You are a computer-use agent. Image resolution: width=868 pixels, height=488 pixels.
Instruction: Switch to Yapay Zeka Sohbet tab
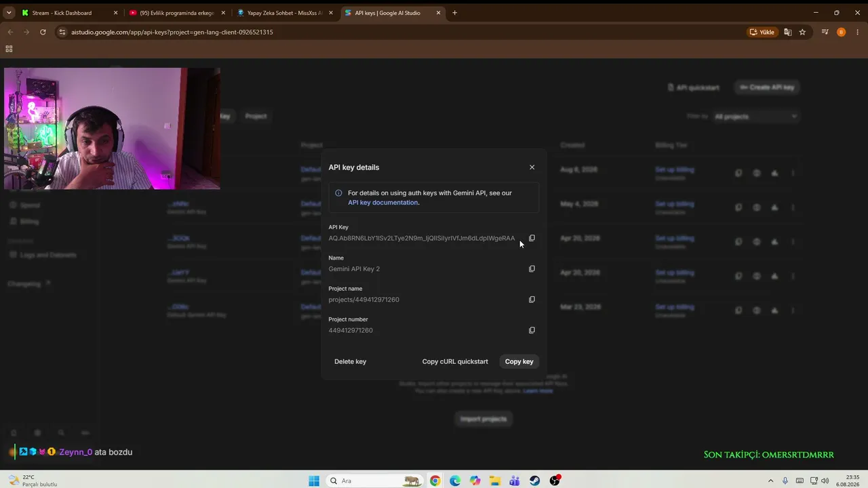point(285,13)
